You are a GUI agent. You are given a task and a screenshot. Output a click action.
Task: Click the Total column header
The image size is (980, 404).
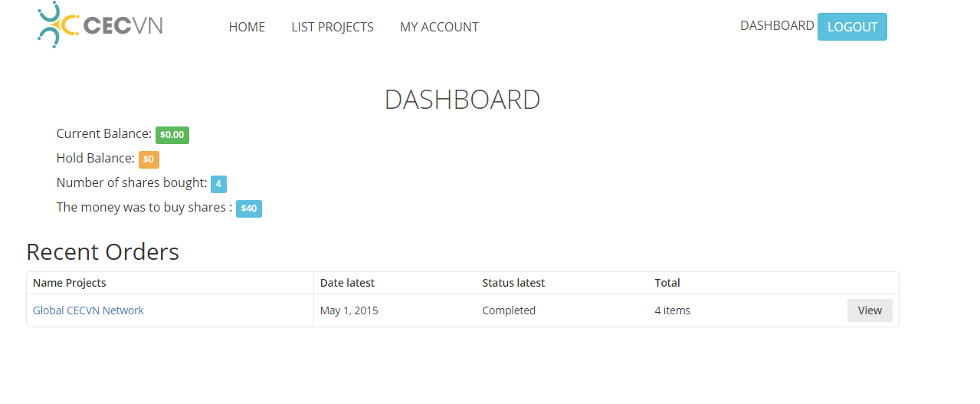pos(667,283)
